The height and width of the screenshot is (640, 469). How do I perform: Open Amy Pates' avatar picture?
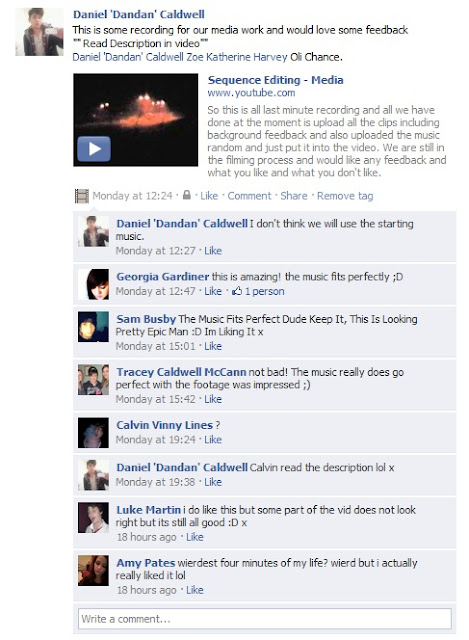pos(93,571)
